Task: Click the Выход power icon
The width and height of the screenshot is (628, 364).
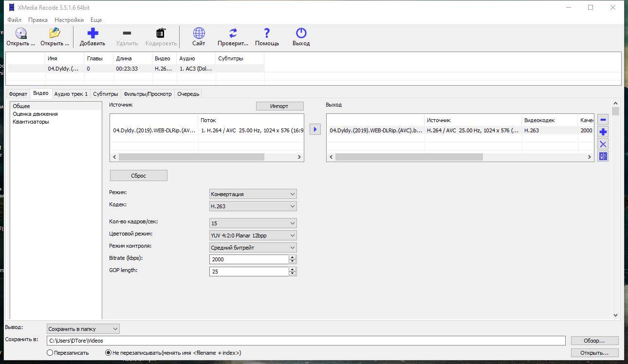Action: click(x=301, y=33)
